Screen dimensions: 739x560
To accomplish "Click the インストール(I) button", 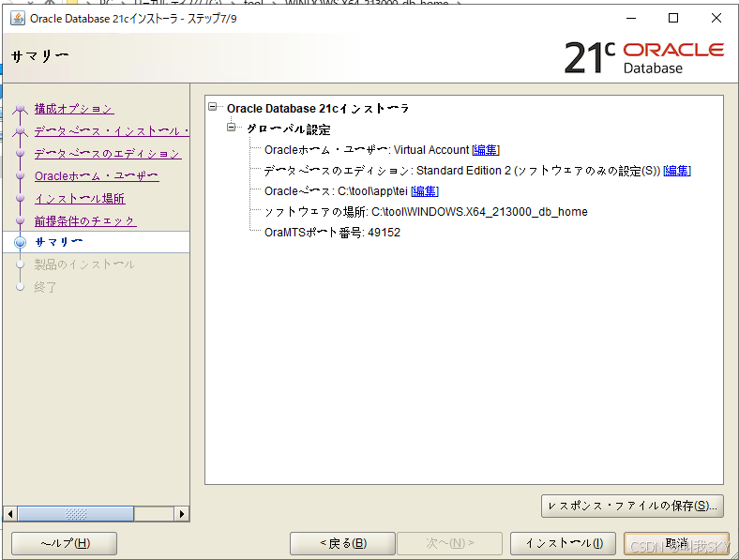I will (x=564, y=543).
